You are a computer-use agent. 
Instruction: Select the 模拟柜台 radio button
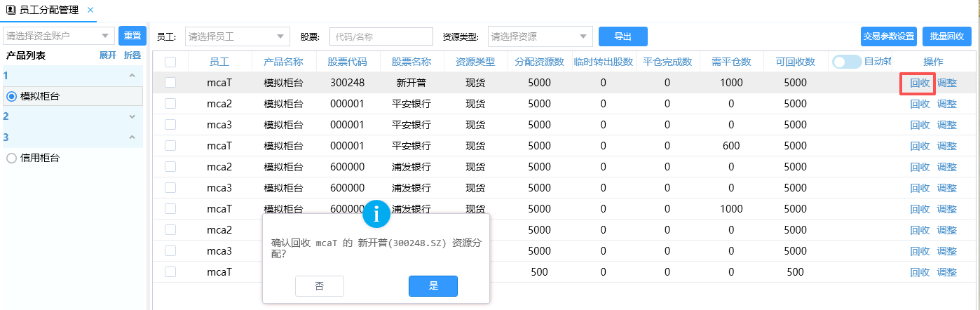pos(11,96)
